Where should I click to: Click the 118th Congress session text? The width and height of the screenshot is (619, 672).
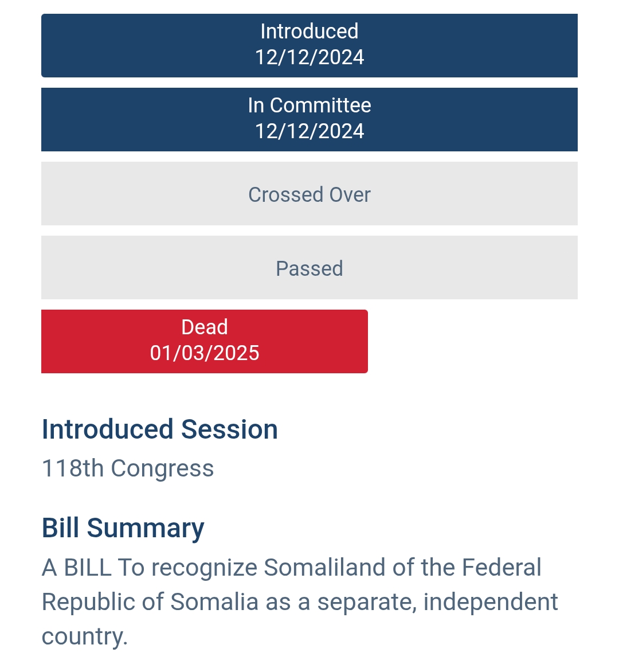(x=128, y=468)
